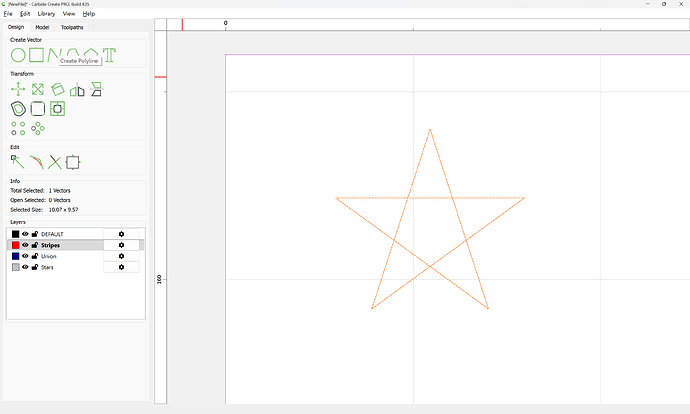Activate the Rotate transform tool
Image resolution: width=690 pixels, height=414 pixels.
[57, 89]
